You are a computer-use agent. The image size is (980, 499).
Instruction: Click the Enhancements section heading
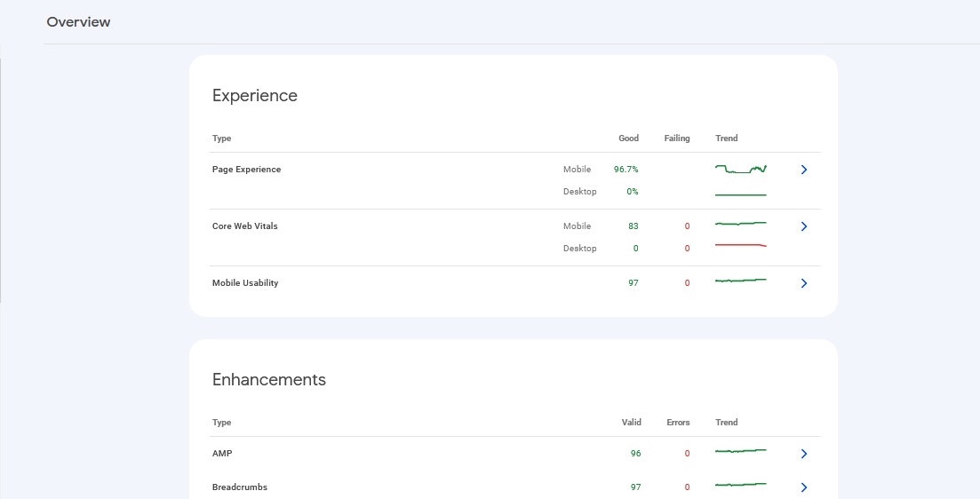[269, 380]
